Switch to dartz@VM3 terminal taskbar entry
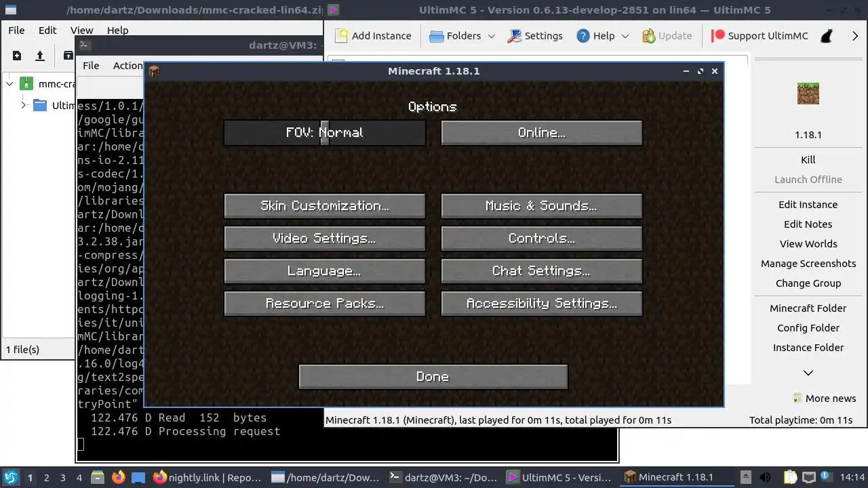The image size is (868, 488). tap(445, 477)
